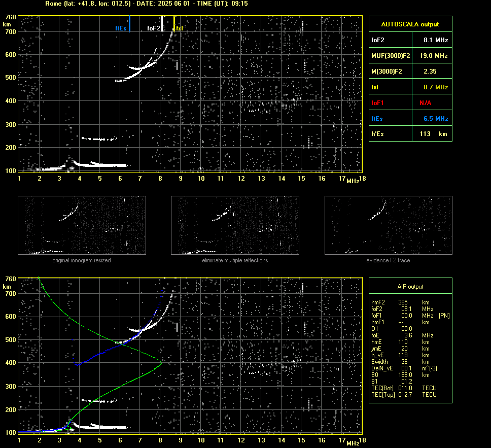491x448 pixels.
Task: Click the MUF(3000)F2 label
Action: pos(391,56)
